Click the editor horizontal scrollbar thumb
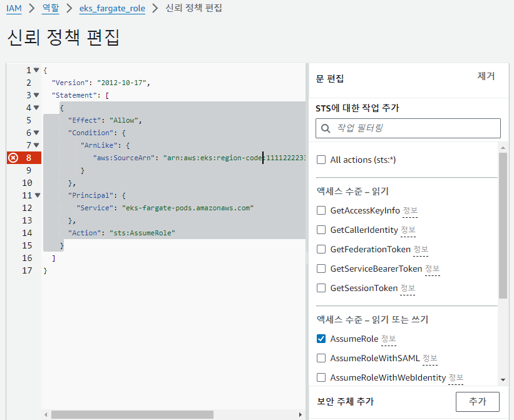 133,415
